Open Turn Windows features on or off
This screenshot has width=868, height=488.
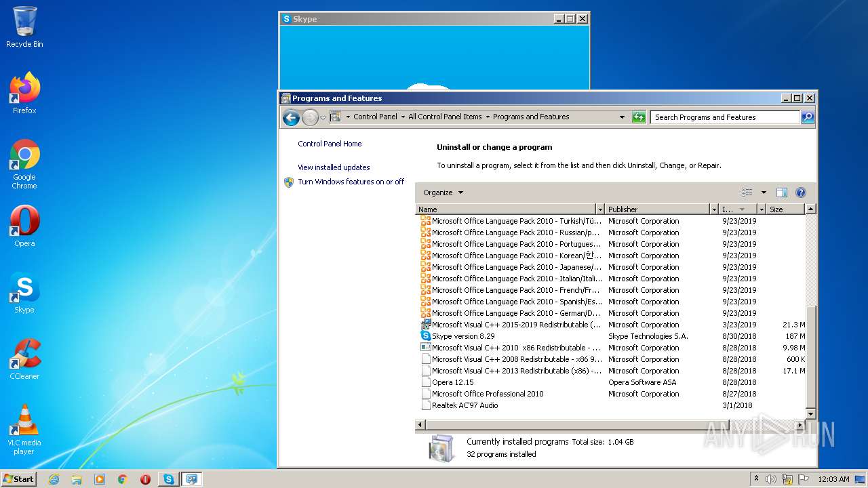[351, 182]
